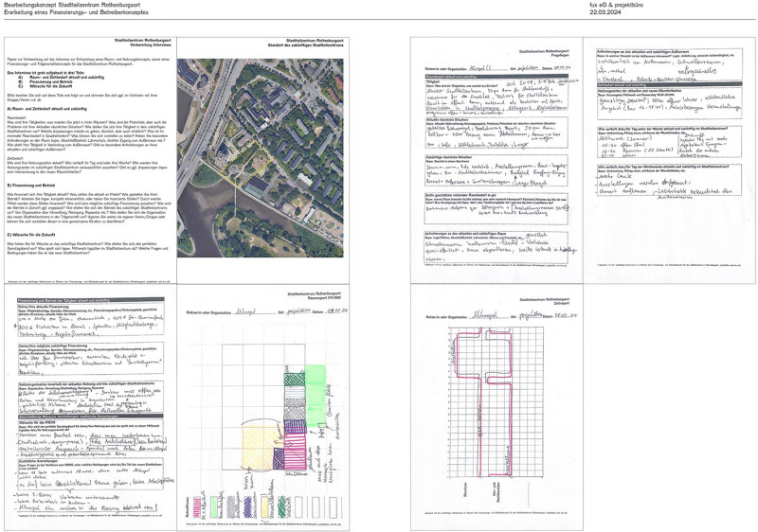The height and width of the screenshot is (532, 758).
Task: Click the dark 'Raumbedarf aktuell und zukünftig' section bar
Action: click(496, 77)
